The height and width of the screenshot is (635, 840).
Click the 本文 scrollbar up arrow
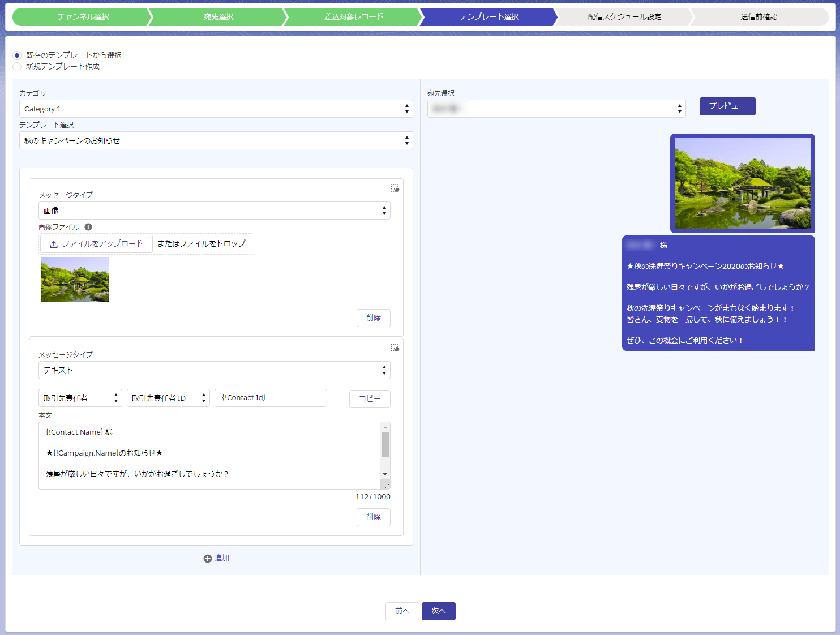(385, 427)
